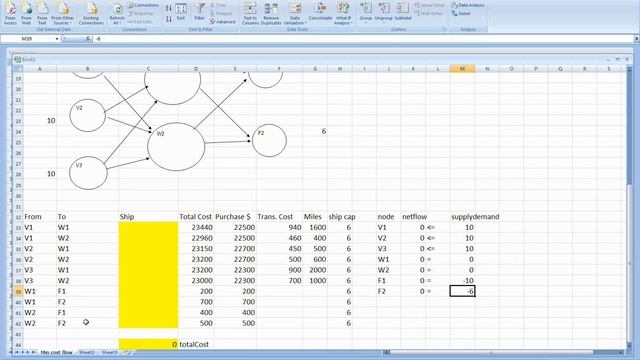Click the From Access icon
Viewport: 640px width, 360px height.
coord(10,13)
